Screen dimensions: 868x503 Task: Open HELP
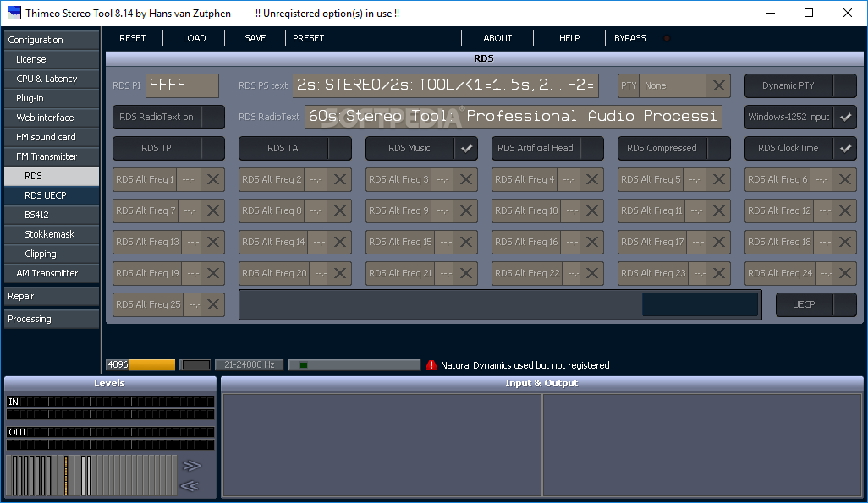tap(569, 38)
